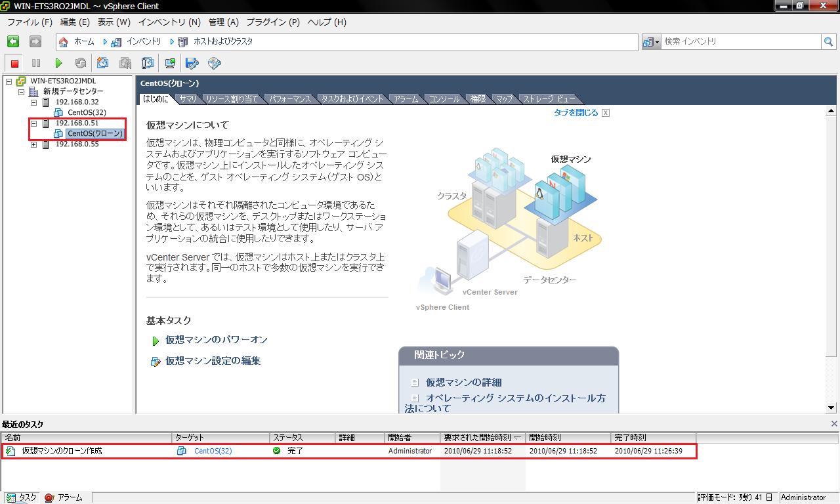Switch to the パフォーマンス tab
This screenshot has width=840, height=504.
click(x=289, y=99)
